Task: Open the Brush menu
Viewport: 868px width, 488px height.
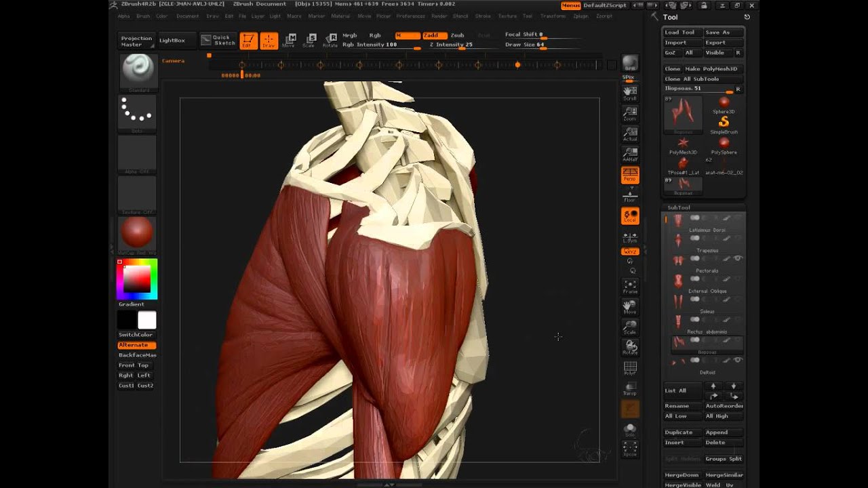Action: [143, 16]
